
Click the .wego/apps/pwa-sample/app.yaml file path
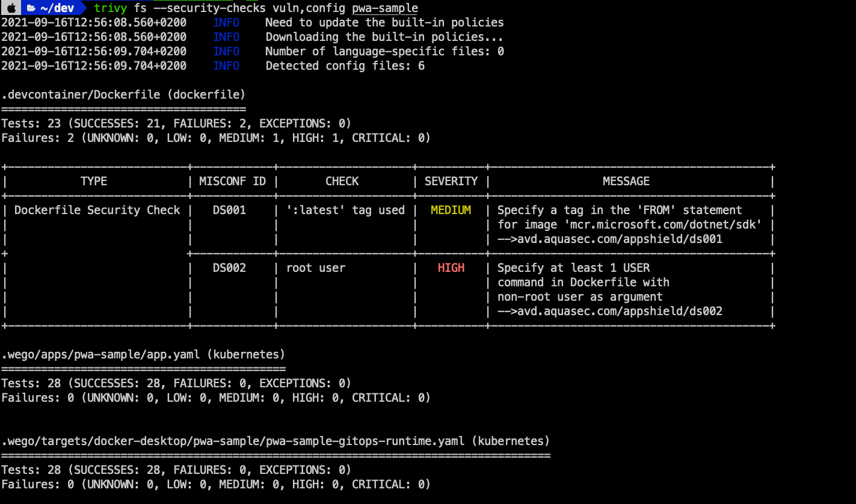click(100, 354)
